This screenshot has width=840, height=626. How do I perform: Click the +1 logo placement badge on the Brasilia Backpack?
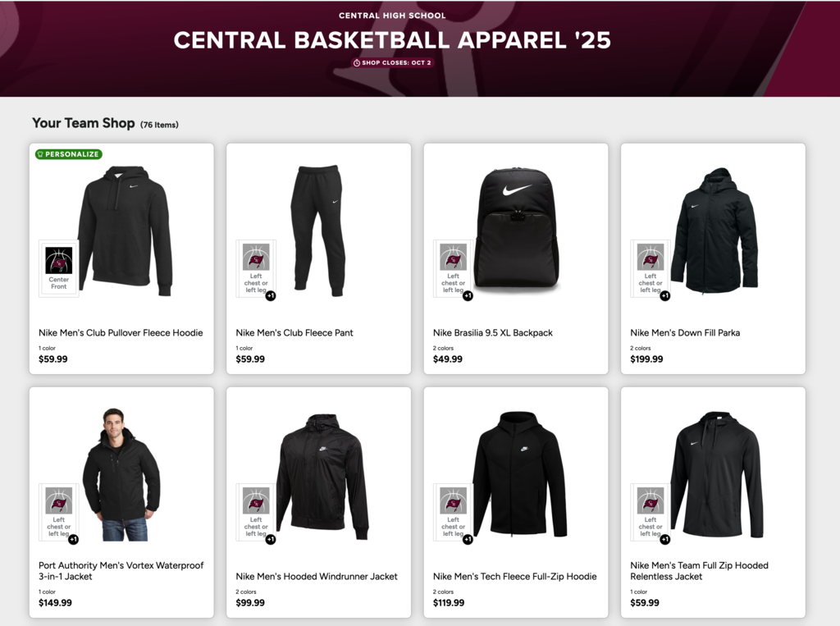click(468, 296)
